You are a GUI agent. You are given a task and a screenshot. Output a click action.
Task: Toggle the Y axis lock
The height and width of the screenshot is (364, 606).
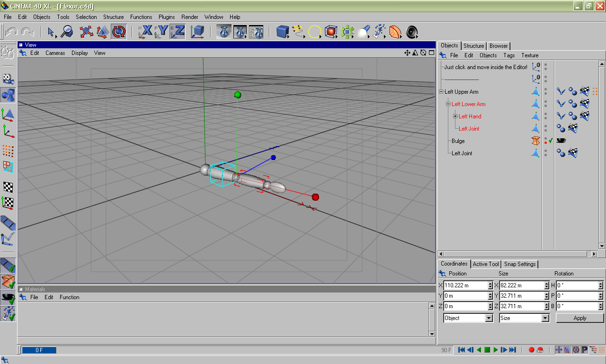click(161, 32)
